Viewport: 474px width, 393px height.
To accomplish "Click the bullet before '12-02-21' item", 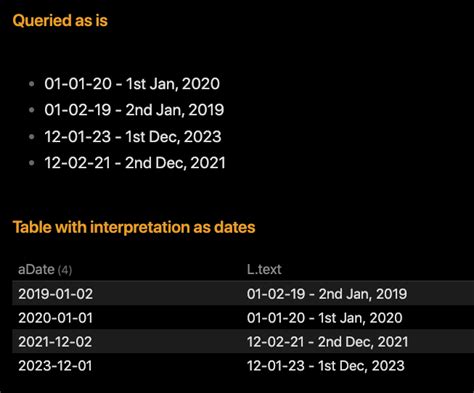I will tap(32, 163).
